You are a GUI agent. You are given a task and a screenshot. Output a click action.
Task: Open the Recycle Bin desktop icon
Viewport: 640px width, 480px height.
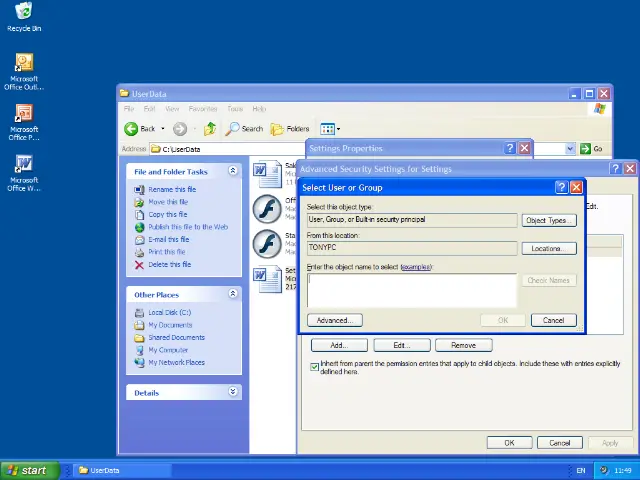24,14
